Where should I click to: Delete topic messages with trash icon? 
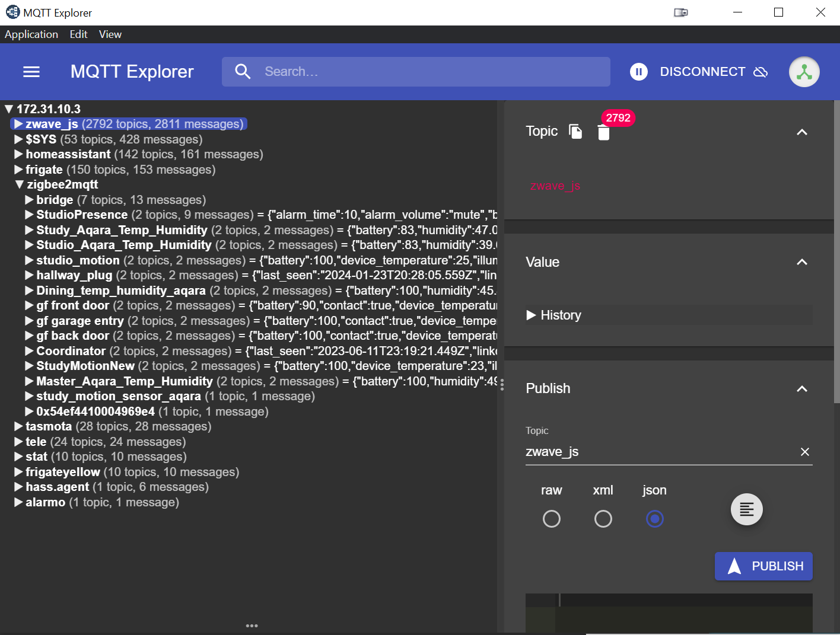[603, 133]
